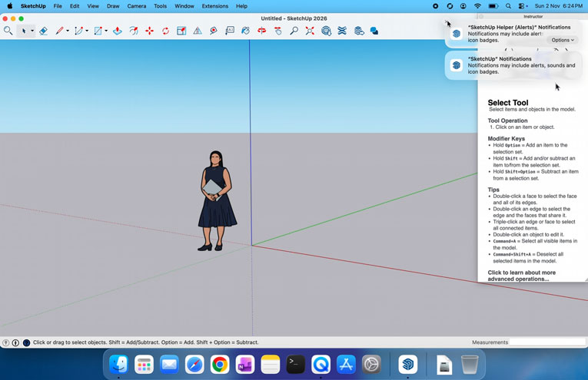Image resolution: width=588 pixels, height=380 pixels.
Task: Choose the Offset tool
Action: [134, 31]
